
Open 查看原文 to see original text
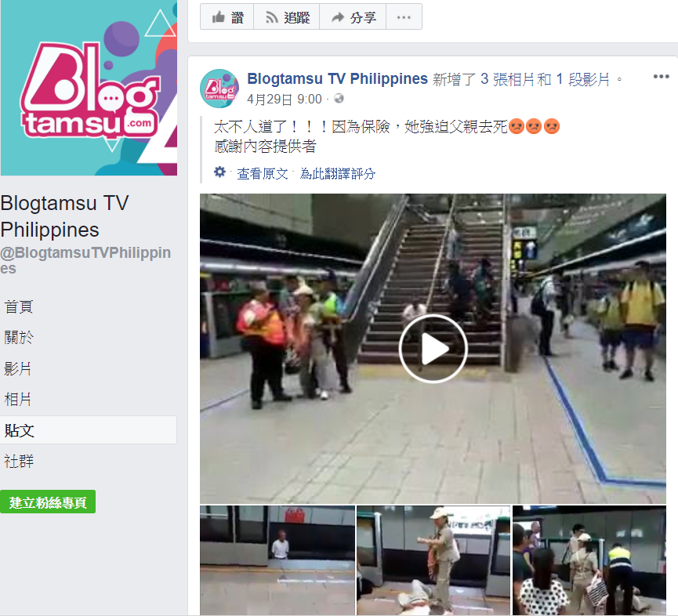coord(263,174)
